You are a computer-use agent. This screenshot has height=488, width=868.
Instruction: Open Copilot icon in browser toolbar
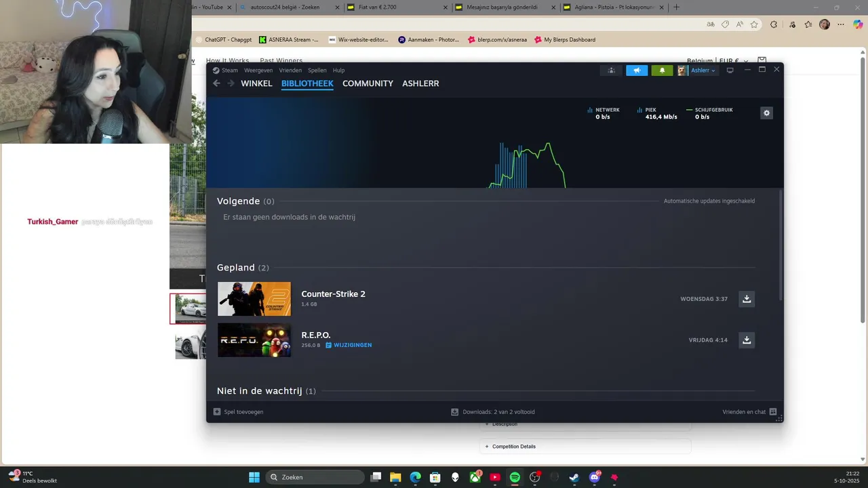858,24
